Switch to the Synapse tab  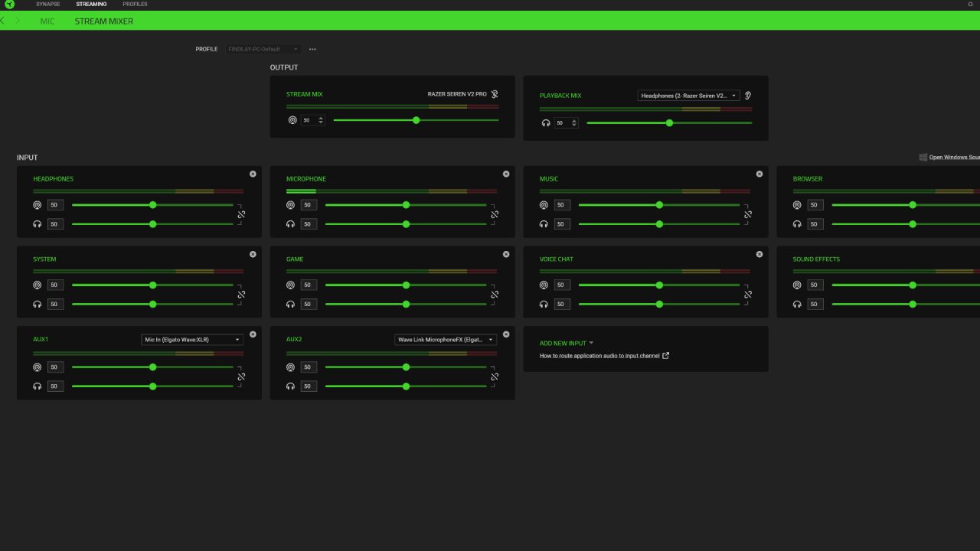47,5
